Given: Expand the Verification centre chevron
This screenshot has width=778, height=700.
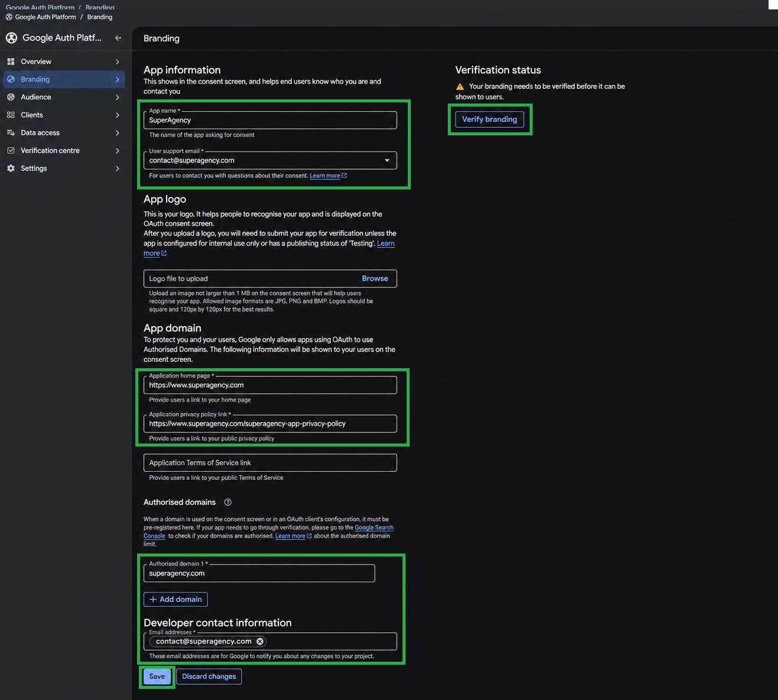Looking at the screenshot, I should (118, 151).
